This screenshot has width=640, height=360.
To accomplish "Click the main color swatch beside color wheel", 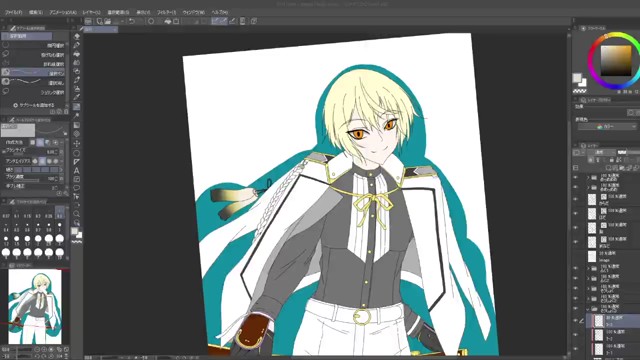I will (x=577, y=77).
